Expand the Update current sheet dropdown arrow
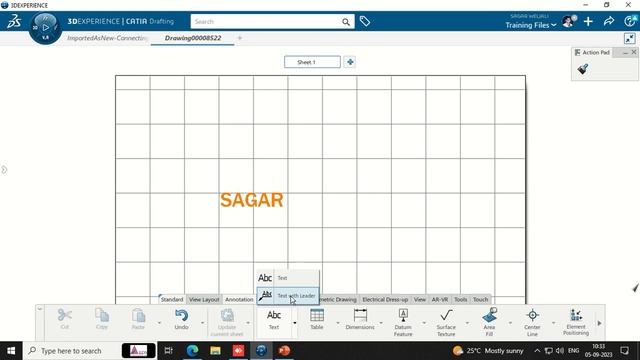This screenshot has height=360, width=640. (248, 323)
